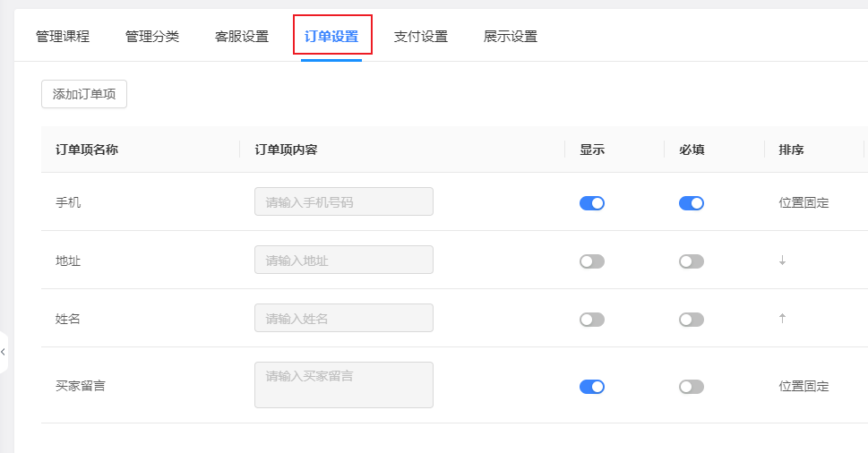Go to the 客服设置 tab
868x453 pixels.
tap(242, 37)
